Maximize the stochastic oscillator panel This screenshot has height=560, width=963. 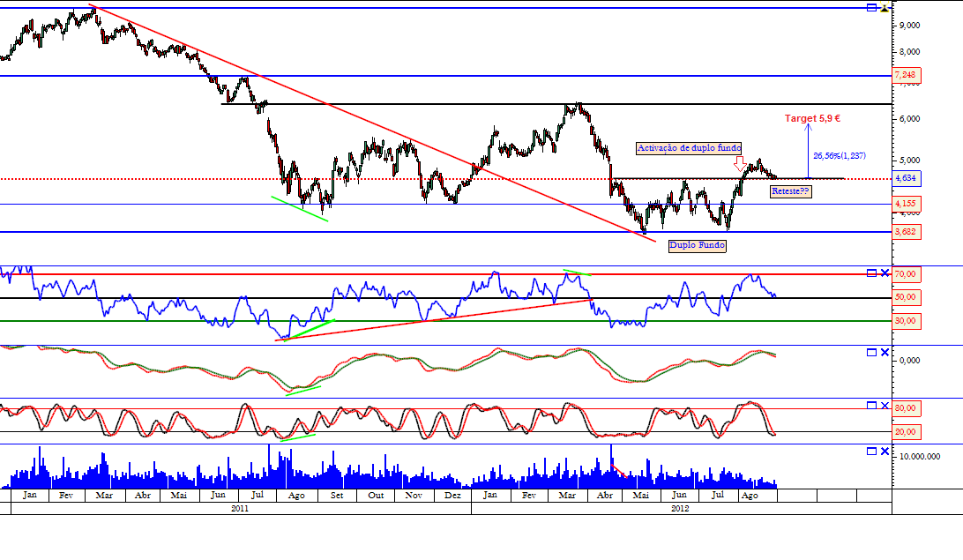tap(871, 406)
